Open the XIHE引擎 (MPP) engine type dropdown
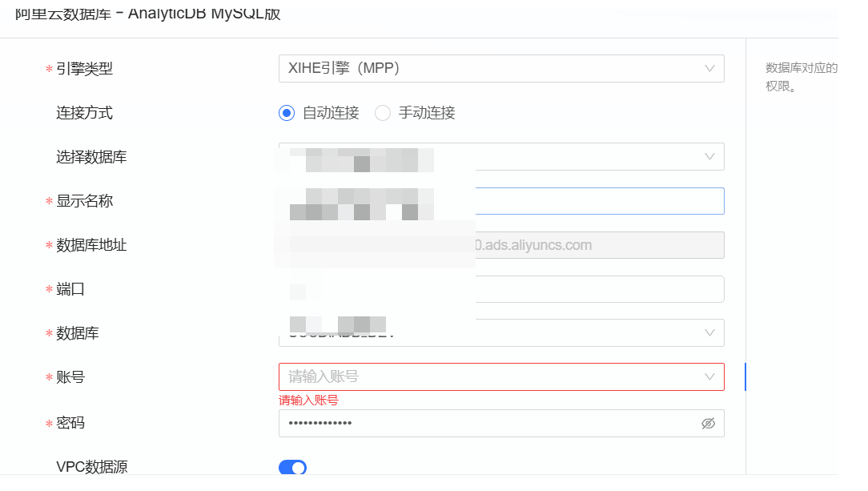 tap(488, 69)
